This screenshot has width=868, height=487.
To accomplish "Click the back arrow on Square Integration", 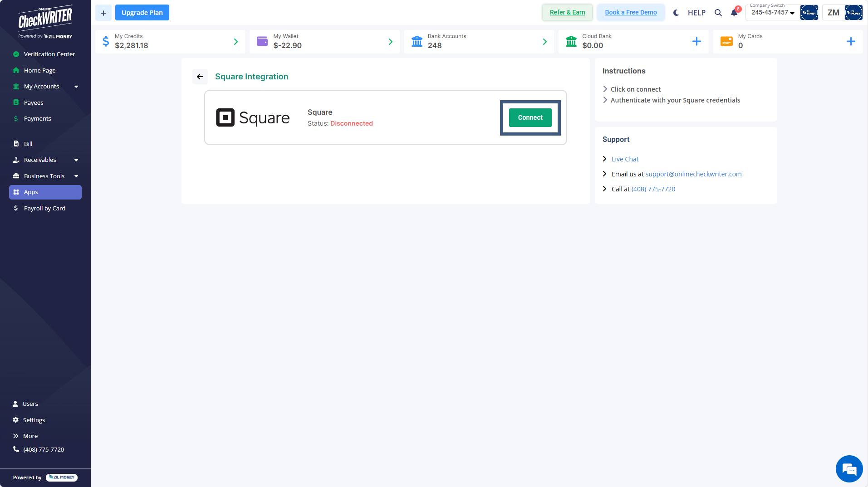I will click(200, 76).
